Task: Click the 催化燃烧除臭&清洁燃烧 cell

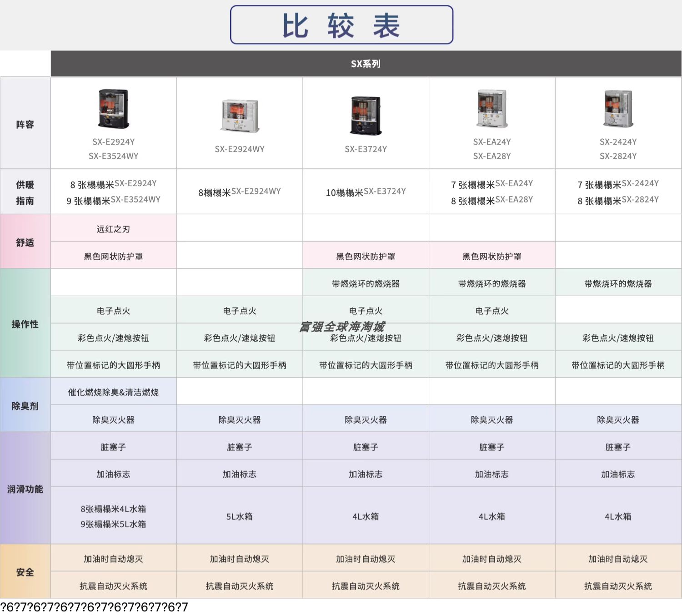Action: (113, 392)
